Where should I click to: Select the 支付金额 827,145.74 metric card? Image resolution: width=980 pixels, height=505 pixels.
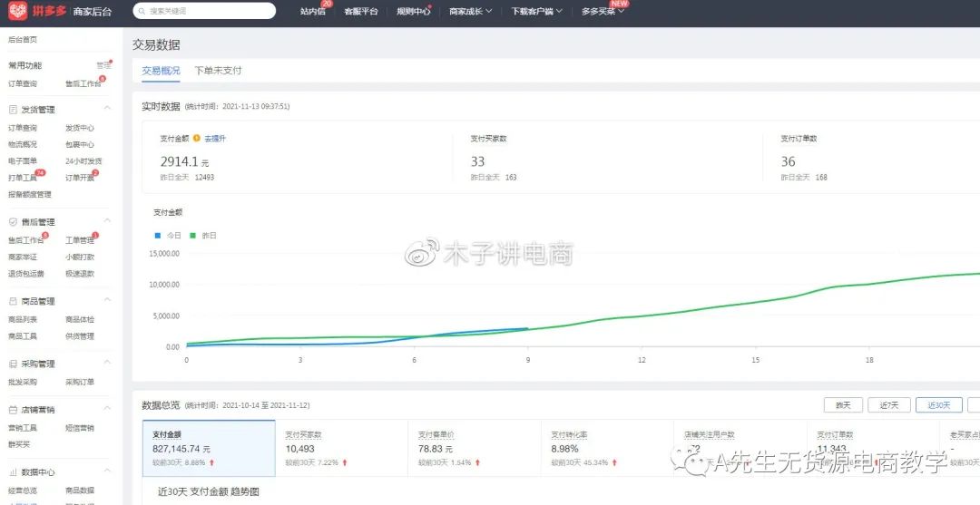tap(209, 448)
